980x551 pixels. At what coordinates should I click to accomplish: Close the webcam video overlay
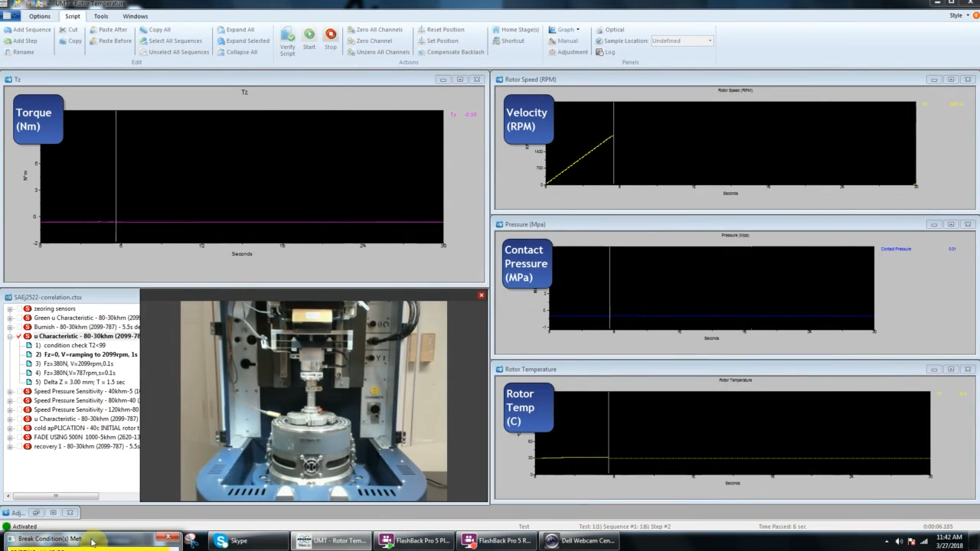click(x=482, y=295)
